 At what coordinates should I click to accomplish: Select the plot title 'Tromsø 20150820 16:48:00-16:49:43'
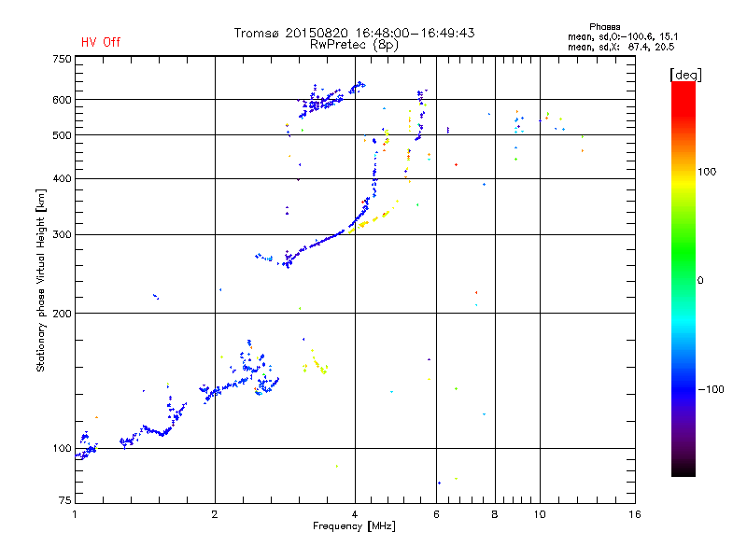tap(354, 33)
